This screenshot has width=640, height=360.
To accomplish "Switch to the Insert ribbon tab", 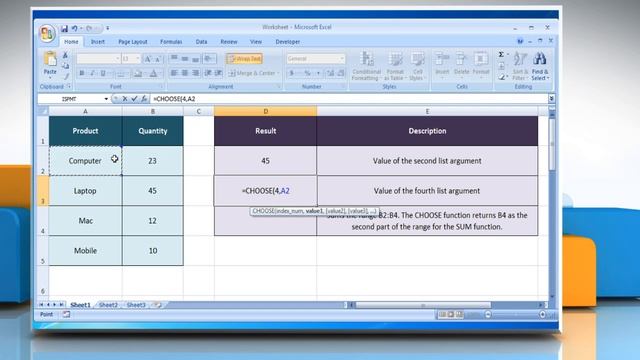I will pos(98,42).
